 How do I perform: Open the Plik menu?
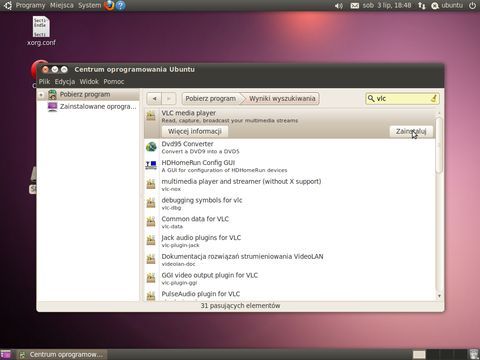click(x=44, y=81)
